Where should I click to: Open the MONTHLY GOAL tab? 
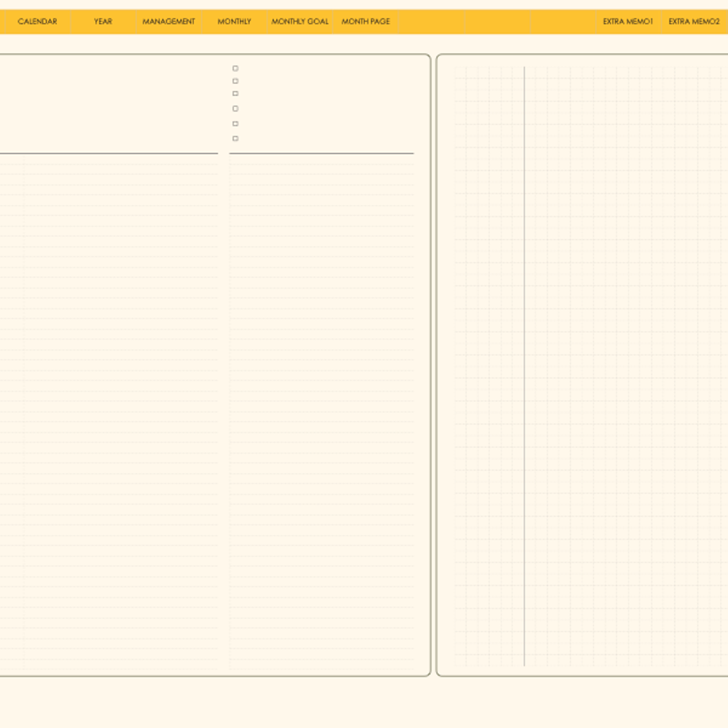300,21
